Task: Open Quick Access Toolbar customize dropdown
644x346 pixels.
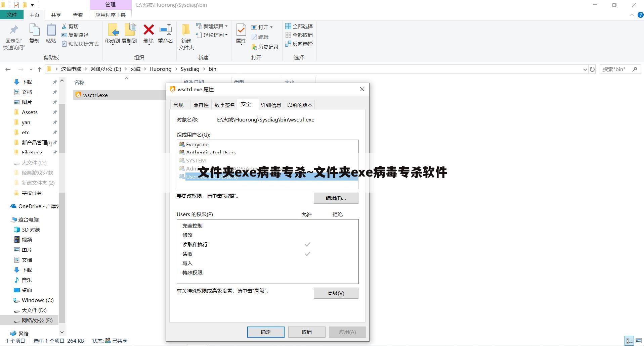Action: click(32, 5)
